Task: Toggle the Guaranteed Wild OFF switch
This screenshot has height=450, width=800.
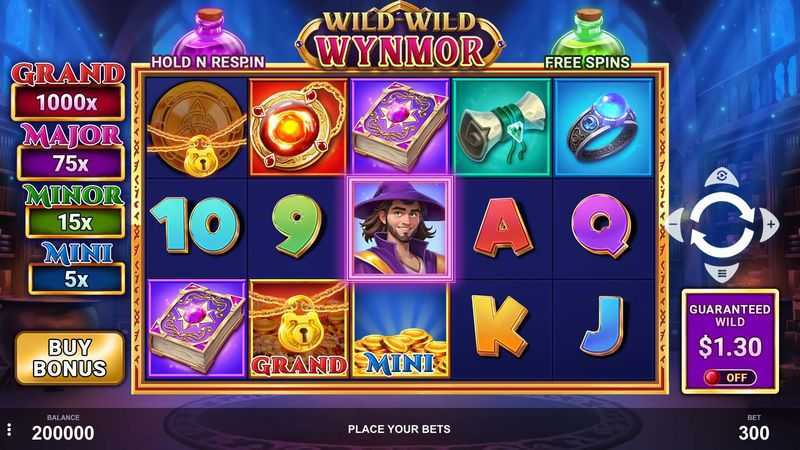Action: (x=730, y=378)
